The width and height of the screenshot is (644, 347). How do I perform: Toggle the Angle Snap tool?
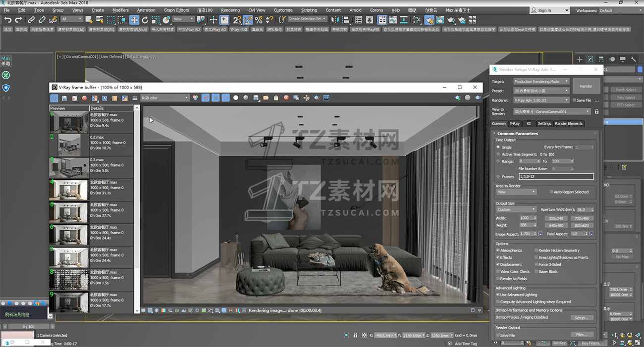(248, 20)
